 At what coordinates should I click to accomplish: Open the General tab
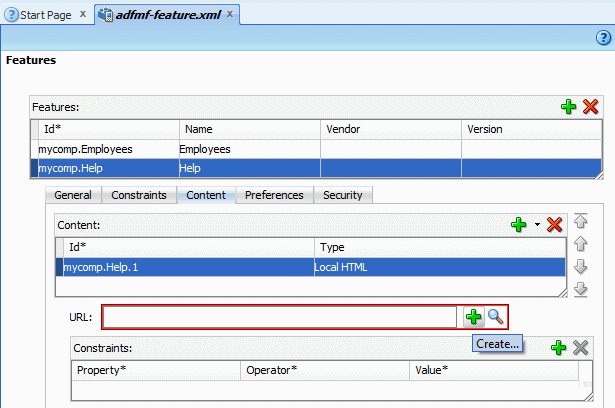tap(73, 195)
